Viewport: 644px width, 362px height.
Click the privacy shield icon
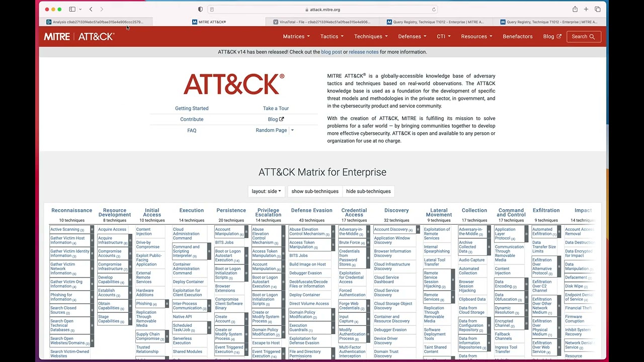tap(200, 9)
